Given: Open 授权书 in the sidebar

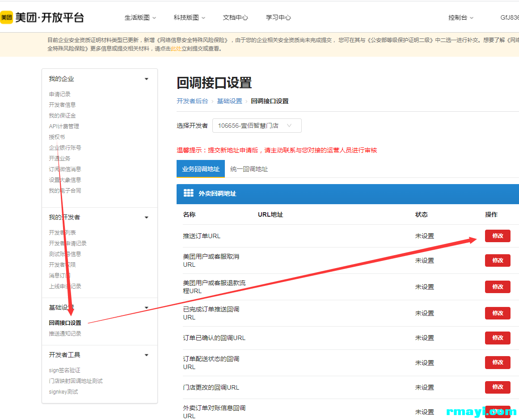Looking at the screenshot, I should [x=57, y=137].
